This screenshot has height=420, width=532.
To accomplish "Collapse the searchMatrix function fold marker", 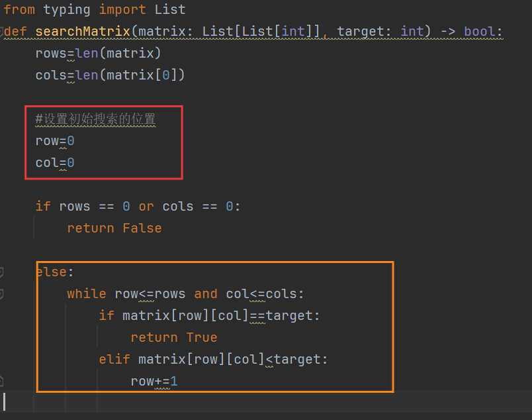I will tap(1, 32).
